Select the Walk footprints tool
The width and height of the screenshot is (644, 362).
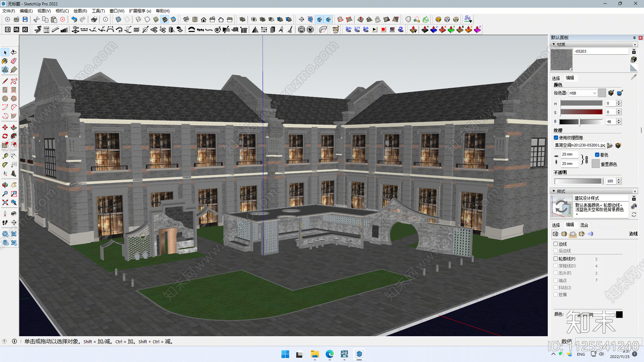[x=5, y=222]
